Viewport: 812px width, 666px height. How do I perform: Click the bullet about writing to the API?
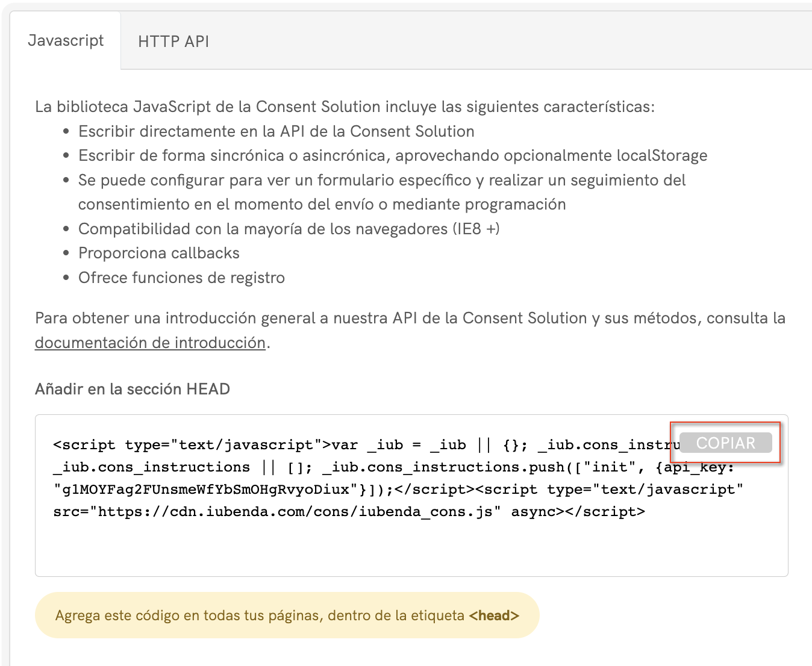tap(276, 131)
